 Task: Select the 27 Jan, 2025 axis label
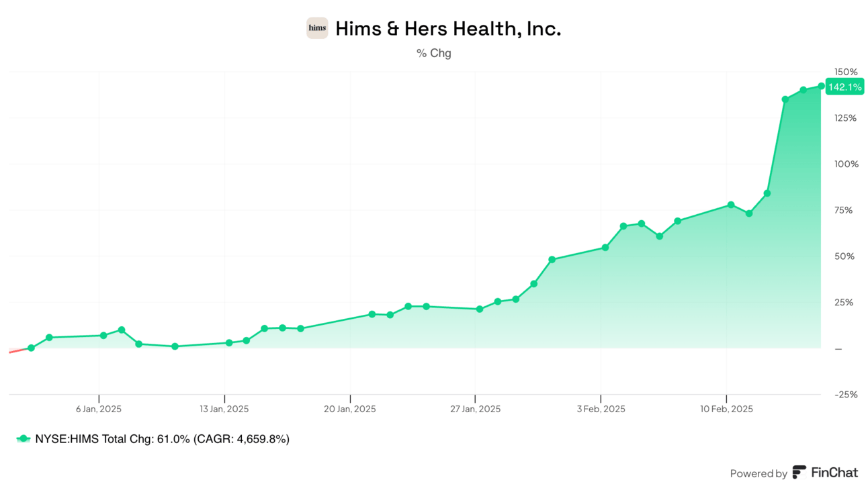coord(476,409)
